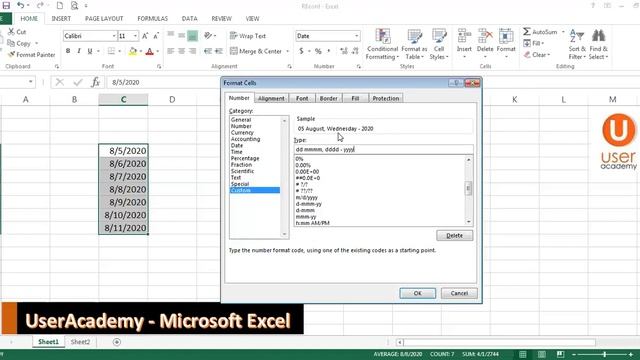Expand the Calibri font name dropdown
The width and height of the screenshot is (640, 360).
coord(114,36)
